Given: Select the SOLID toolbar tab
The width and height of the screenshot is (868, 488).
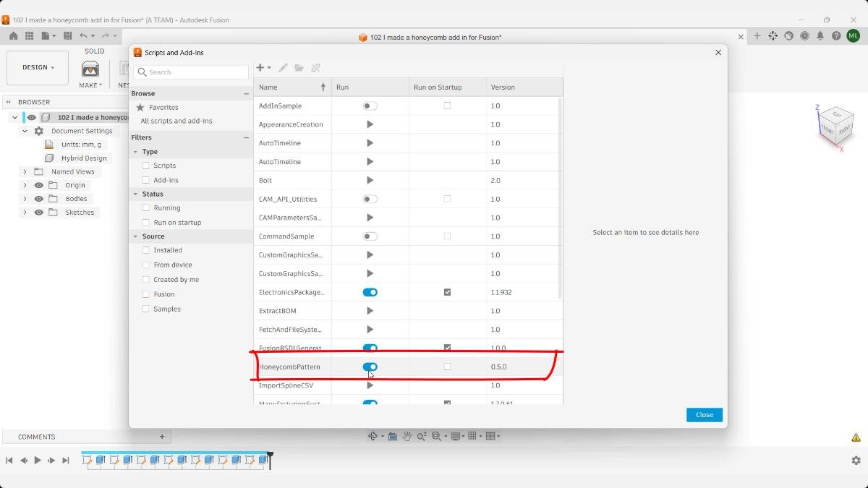Looking at the screenshot, I should [95, 51].
